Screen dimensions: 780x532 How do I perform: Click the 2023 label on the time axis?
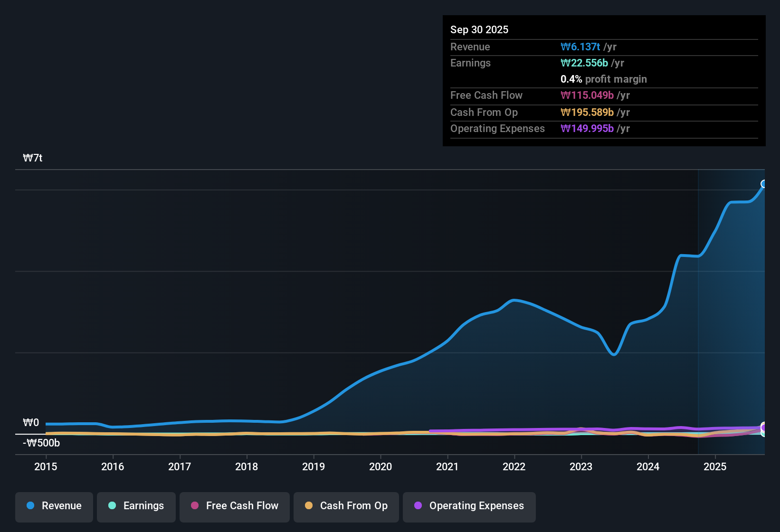pos(581,467)
